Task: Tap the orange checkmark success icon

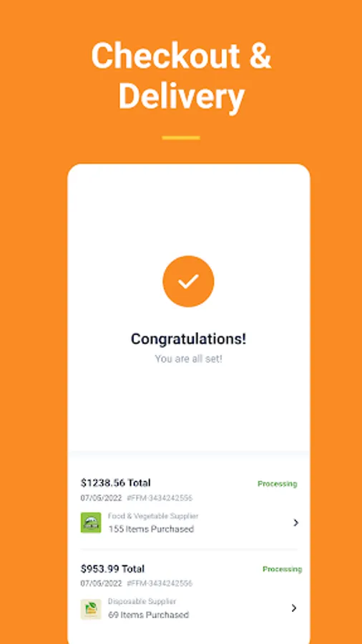Action: click(x=188, y=281)
